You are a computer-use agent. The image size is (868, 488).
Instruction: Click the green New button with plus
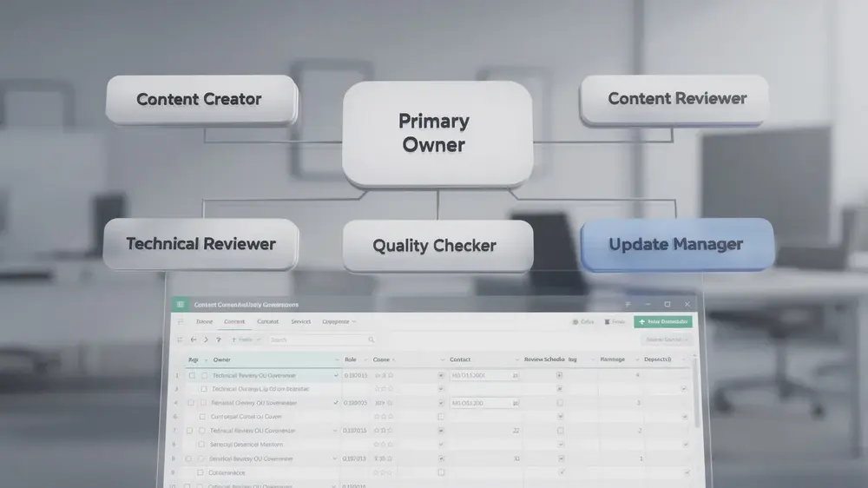pyautogui.click(x=662, y=322)
